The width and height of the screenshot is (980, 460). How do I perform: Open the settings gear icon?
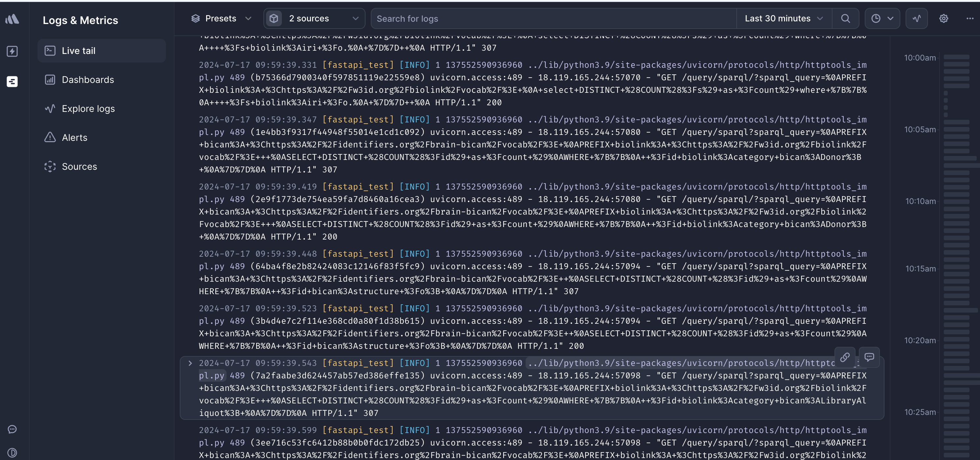pyautogui.click(x=943, y=19)
